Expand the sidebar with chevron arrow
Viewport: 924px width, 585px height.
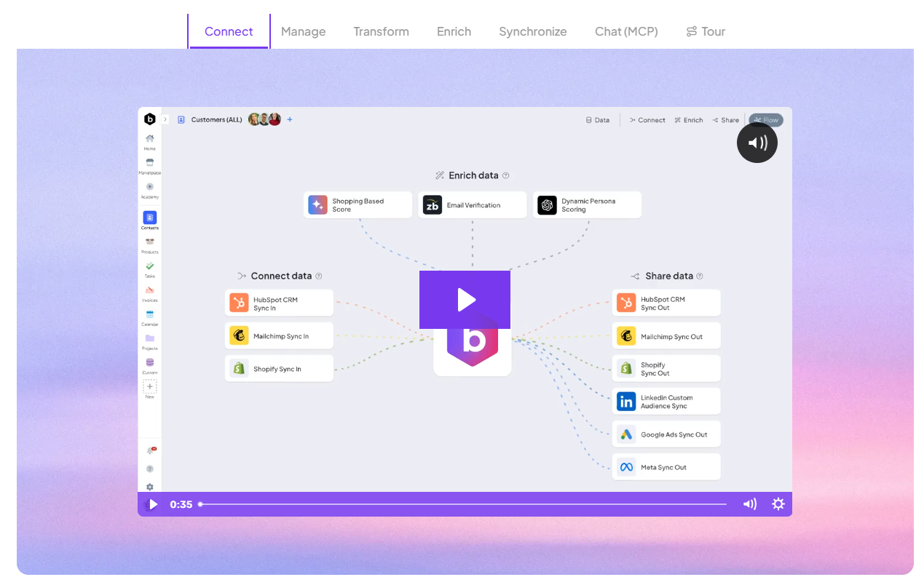click(x=165, y=119)
